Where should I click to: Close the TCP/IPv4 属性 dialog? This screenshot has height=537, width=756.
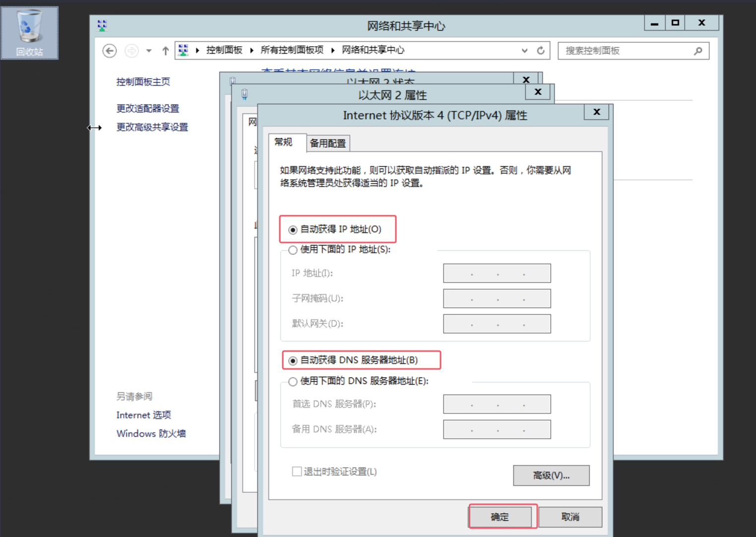click(x=597, y=112)
